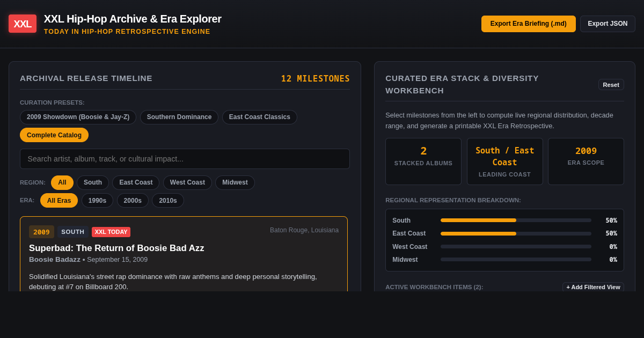Filter the era to the 2000s
This screenshot has height=338, width=644.
coord(133,201)
